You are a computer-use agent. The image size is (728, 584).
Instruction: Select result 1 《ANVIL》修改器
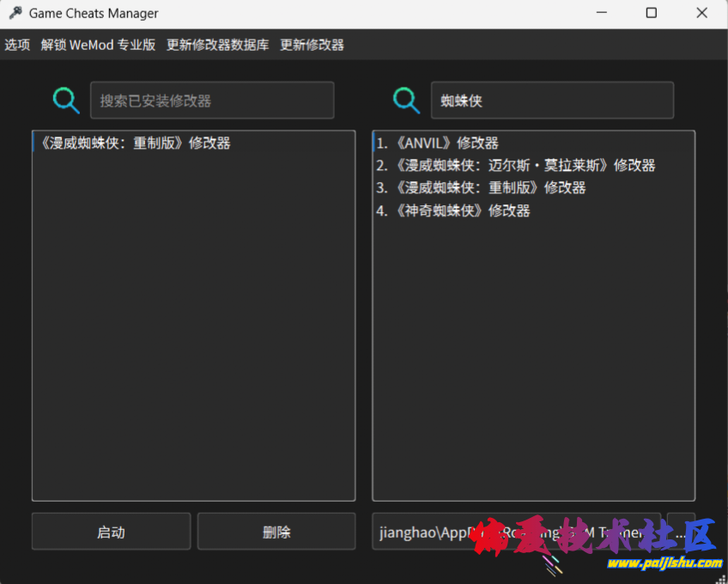tap(438, 143)
